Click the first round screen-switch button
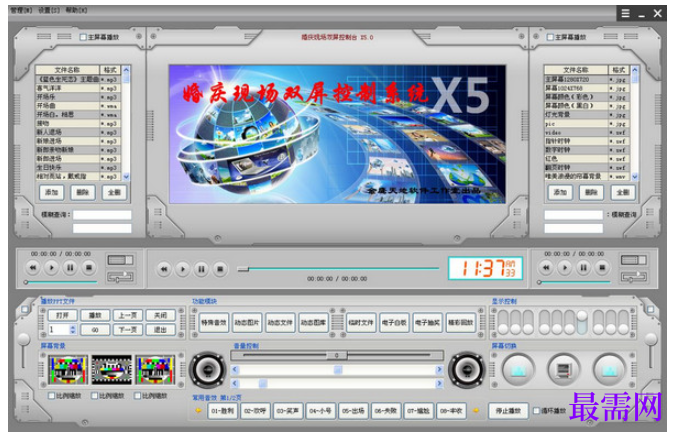This screenshot has height=438, width=681. 518,370
